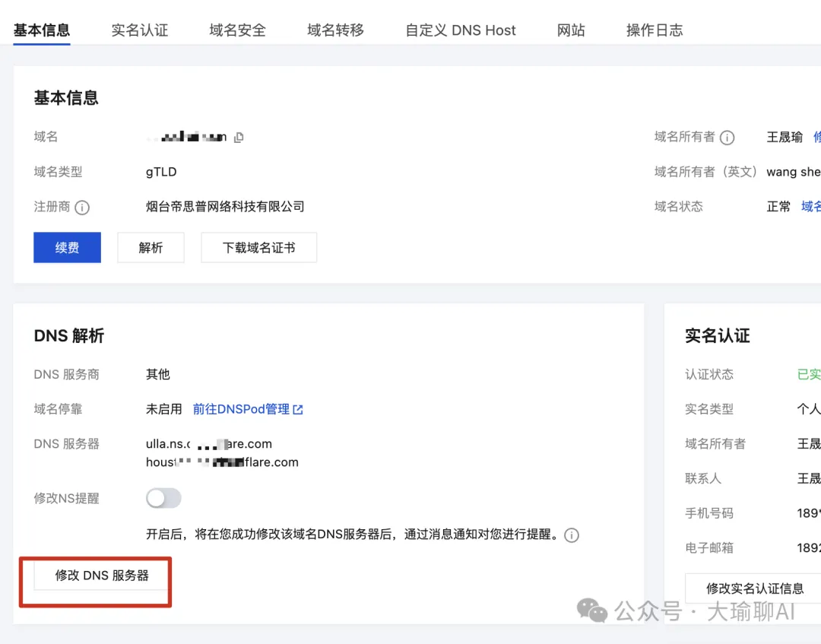Click 修改 DNS 服务器 button
The height and width of the screenshot is (644, 821).
[102, 576]
